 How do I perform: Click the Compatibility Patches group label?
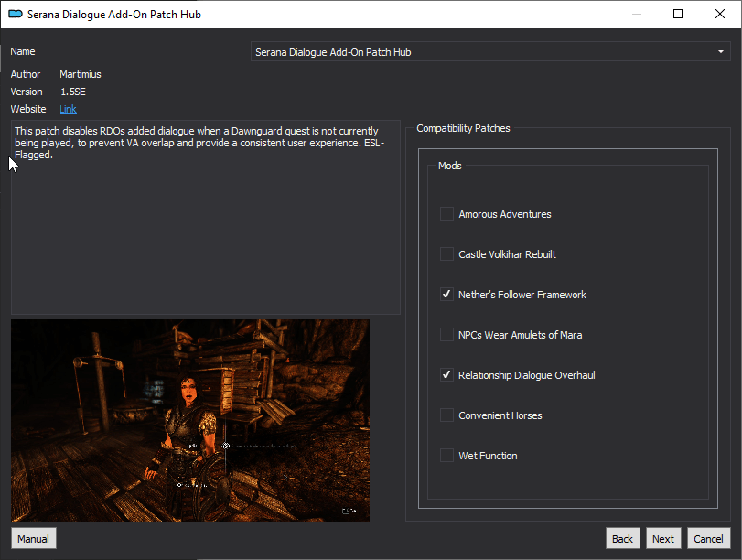pyautogui.click(x=463, y=128)
